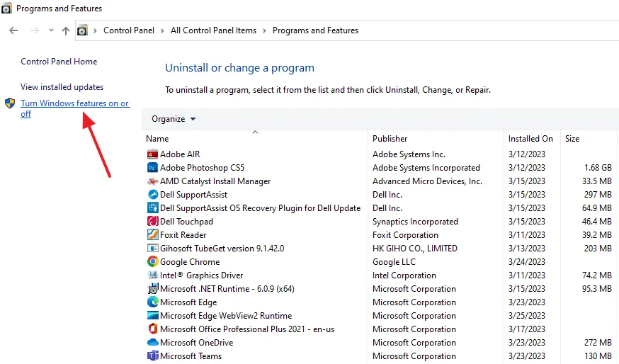Click the Google Chrome icon
The image size is (619, 364).
click(152, 262)
